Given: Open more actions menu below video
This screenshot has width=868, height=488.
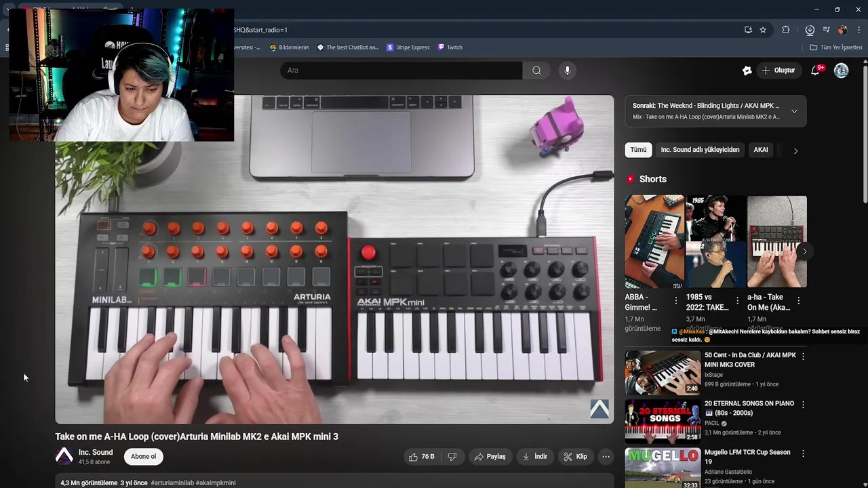Looking at the screenshot, I should (606, 457).
